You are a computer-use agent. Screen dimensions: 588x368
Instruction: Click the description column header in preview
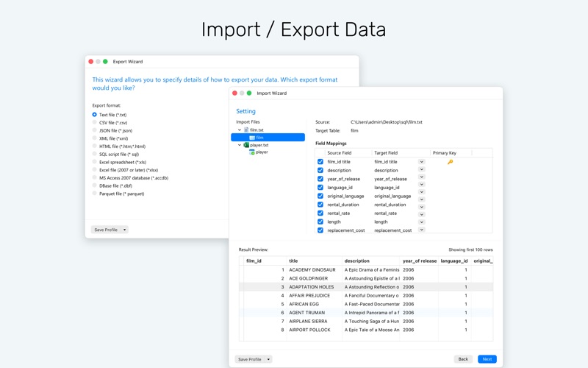pos(371,261)
